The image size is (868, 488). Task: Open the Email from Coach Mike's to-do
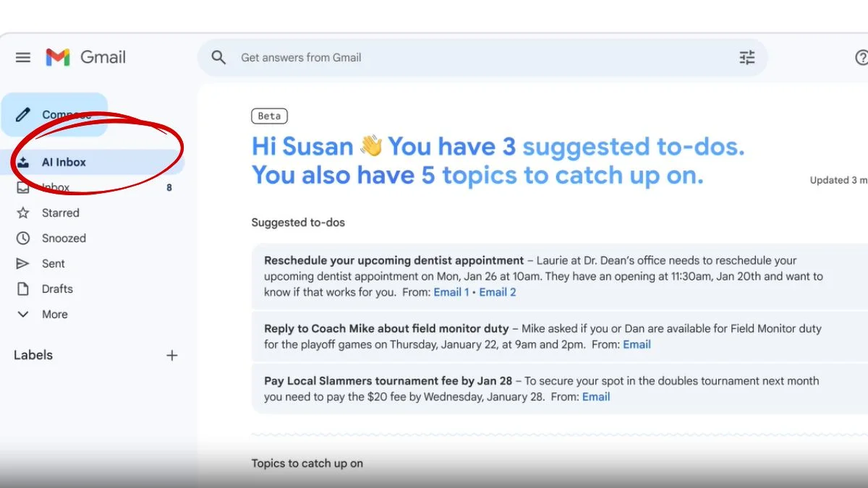click(x=637, y=344)
